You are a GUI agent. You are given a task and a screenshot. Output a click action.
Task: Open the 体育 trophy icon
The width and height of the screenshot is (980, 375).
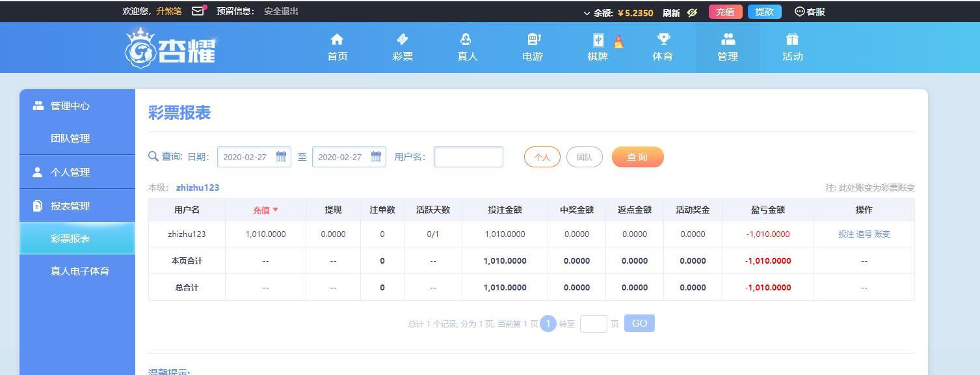[x=663, y=40]
